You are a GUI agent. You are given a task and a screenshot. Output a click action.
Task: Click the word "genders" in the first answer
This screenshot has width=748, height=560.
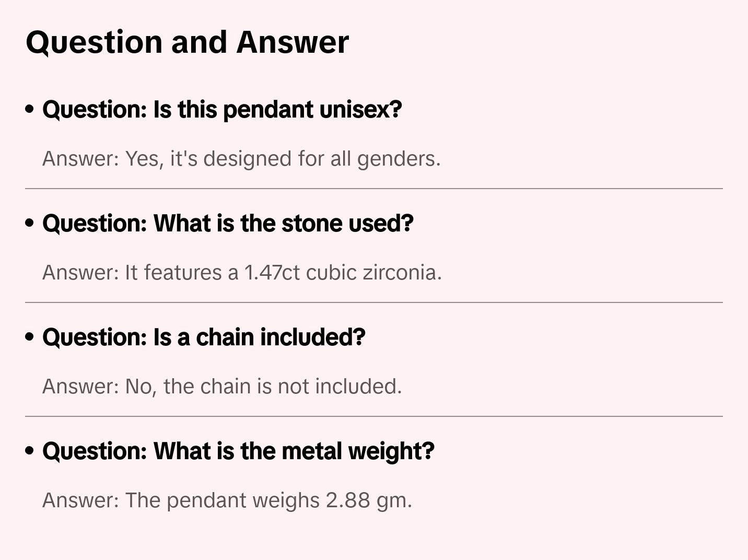tap(398, 159)
